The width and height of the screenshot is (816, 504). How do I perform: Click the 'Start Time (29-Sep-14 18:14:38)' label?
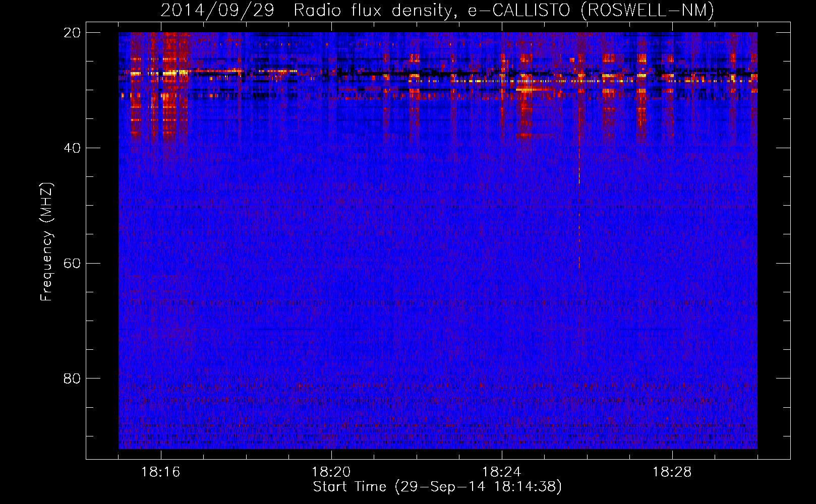click(x=437, y=487)
